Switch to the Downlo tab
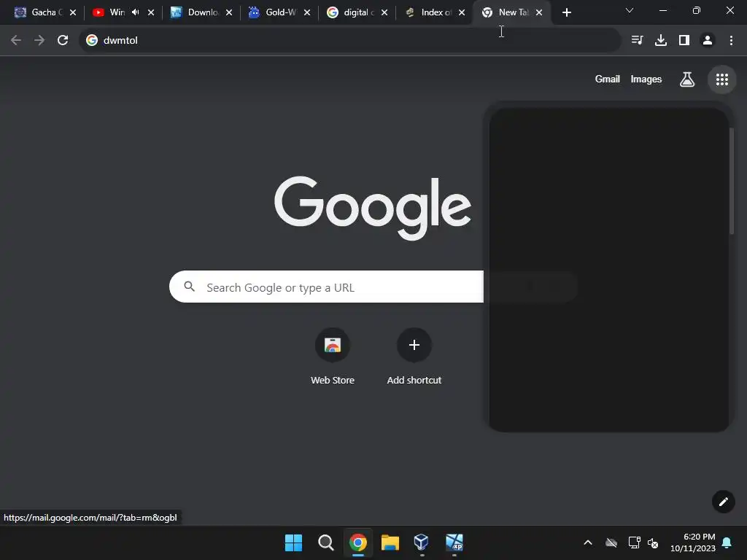The image size is (747, 560). point(196,12)
